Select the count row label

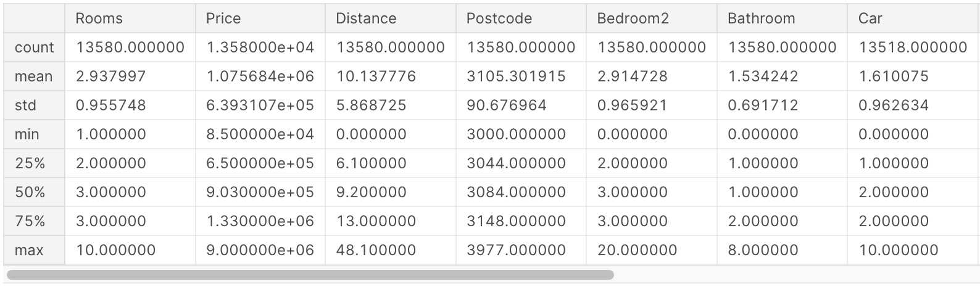pyautogui.click(x=34, y=47)
